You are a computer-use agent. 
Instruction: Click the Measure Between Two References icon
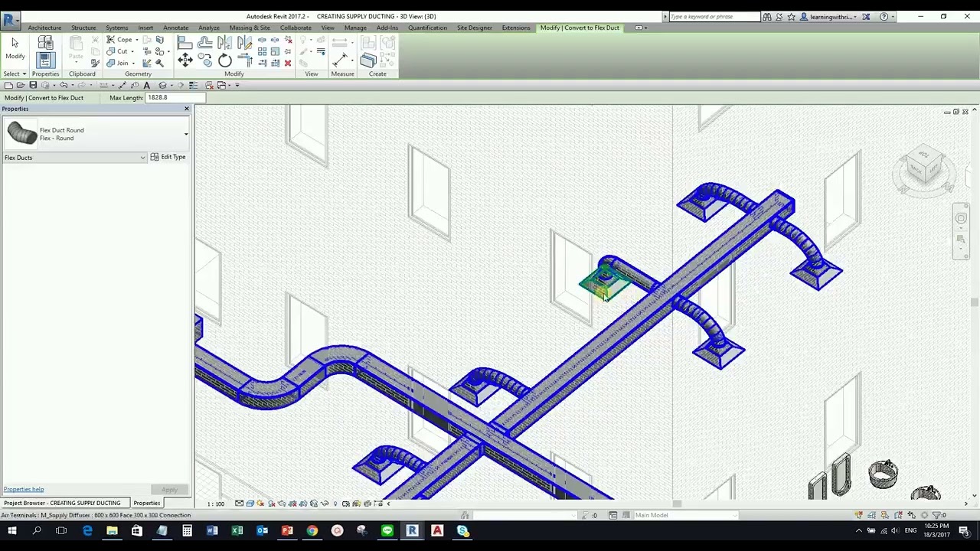coord(339,60)
